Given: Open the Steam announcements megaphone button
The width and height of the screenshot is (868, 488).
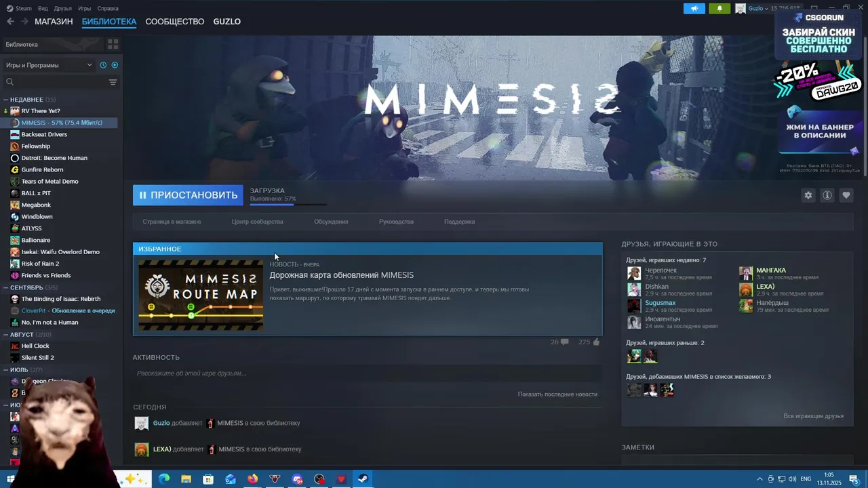Looking at the screenshot, I should coord(694,8).
